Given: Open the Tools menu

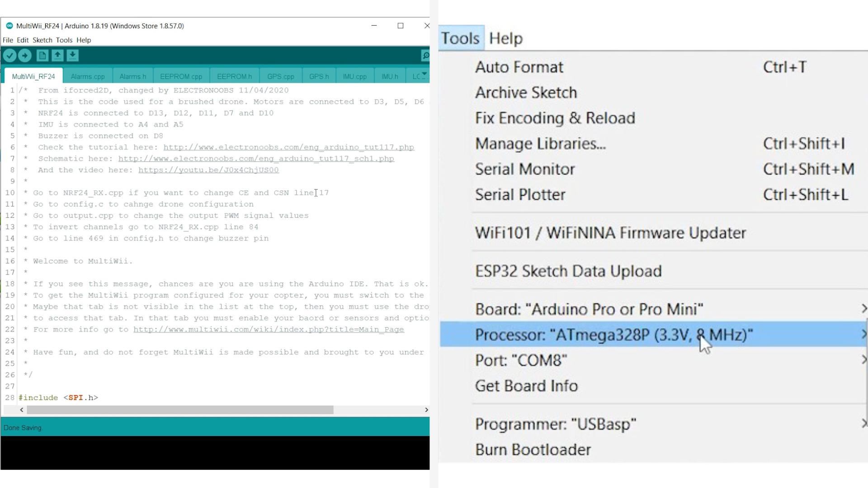Looking at the screenshot, I should [x=64, y=40].
